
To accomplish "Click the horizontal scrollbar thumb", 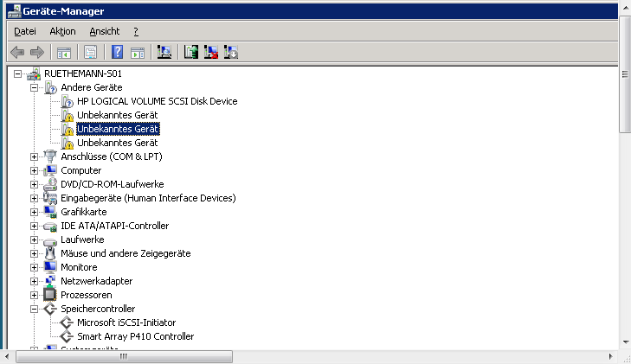I will [124, 357].
